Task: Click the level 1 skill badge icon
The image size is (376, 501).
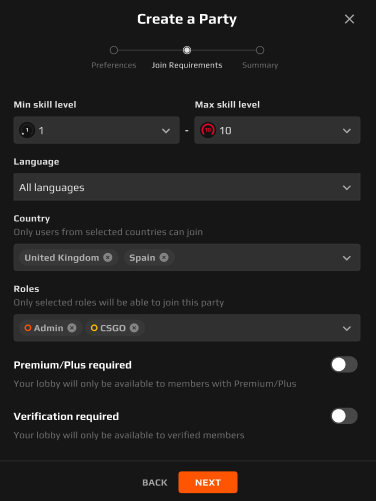Action: click(x=27, y=130)
